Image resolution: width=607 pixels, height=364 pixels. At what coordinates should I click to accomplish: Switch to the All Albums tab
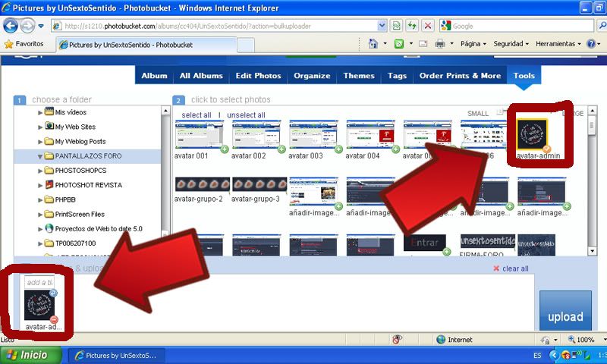point(201,75)
